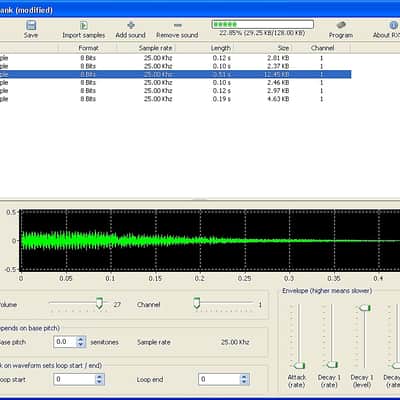400x400 pixels.
Task: Decrease Base pitch with down arrow
Action: 81,345
